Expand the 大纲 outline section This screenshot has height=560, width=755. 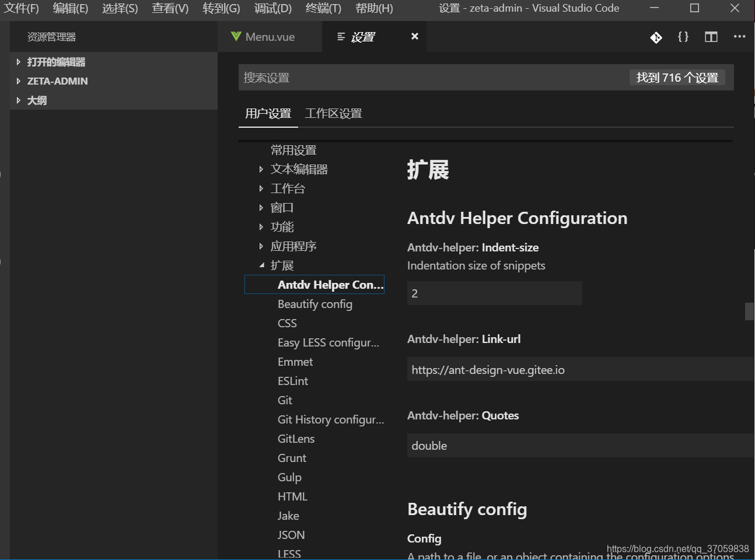19,100
